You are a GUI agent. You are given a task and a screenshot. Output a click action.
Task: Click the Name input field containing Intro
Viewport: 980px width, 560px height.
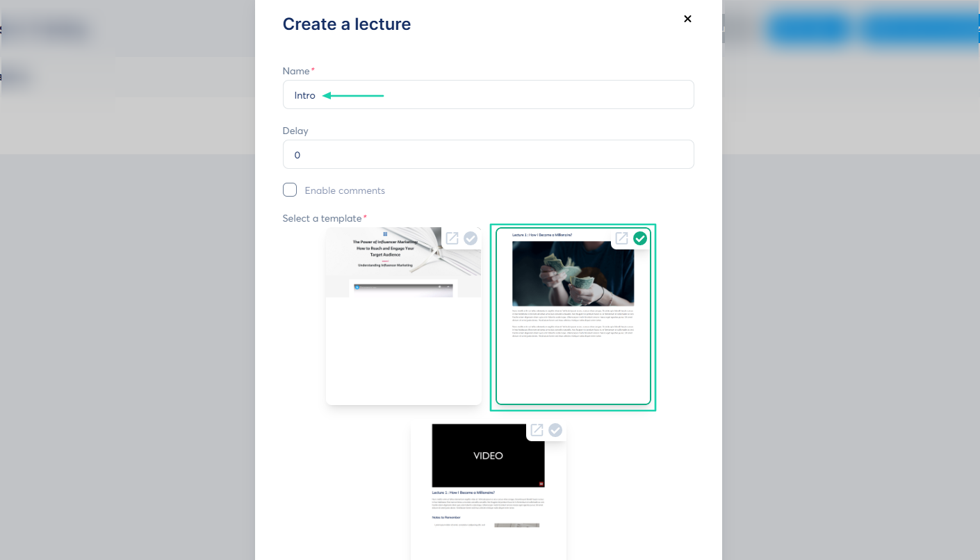(488, 94)
